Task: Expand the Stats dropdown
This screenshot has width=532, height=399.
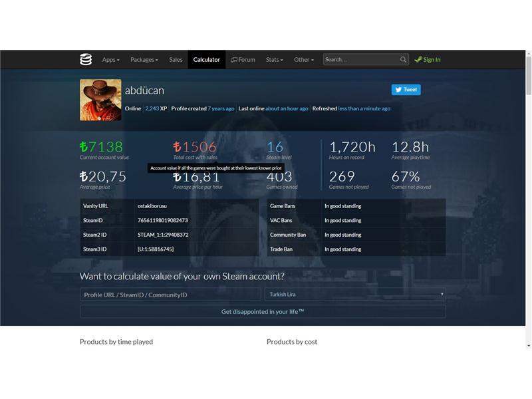Action: (274, 59)
